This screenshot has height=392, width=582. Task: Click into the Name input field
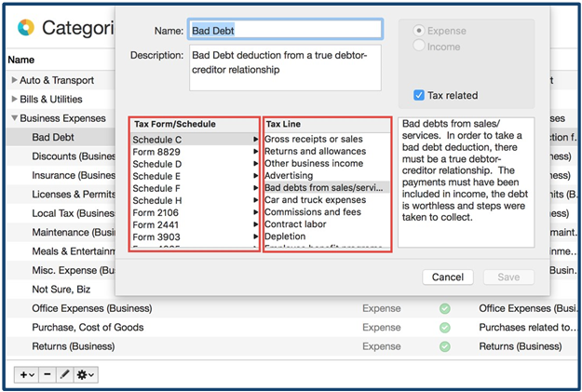[x=285, y=30]
